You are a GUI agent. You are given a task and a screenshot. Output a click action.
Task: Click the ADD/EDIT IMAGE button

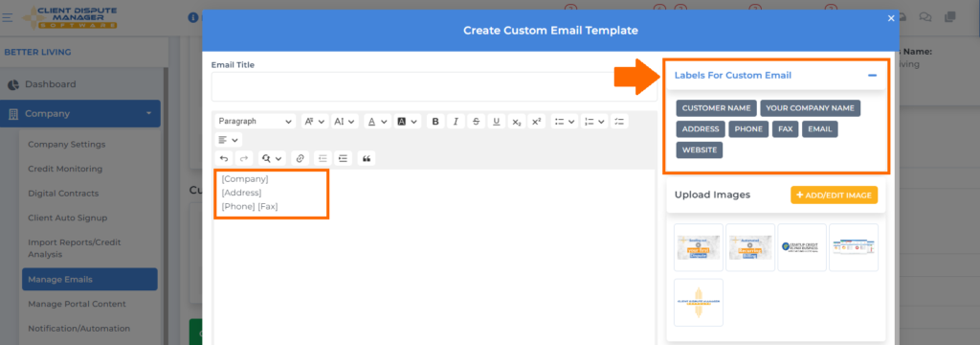[x=834, y=195]
